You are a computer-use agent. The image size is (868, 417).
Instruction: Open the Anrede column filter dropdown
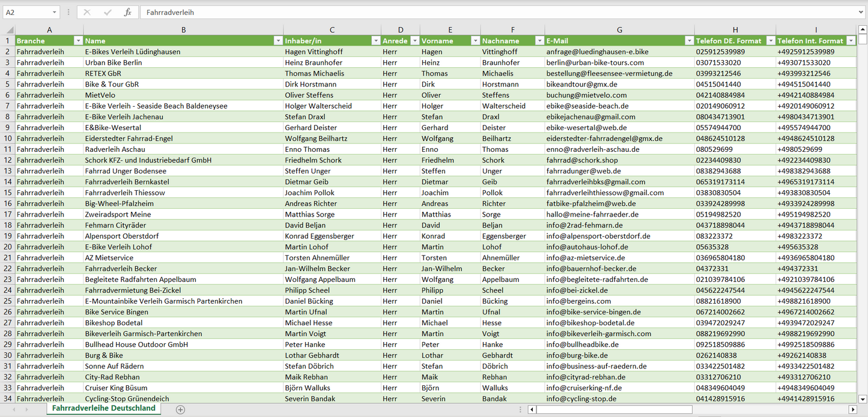(414, 41)
